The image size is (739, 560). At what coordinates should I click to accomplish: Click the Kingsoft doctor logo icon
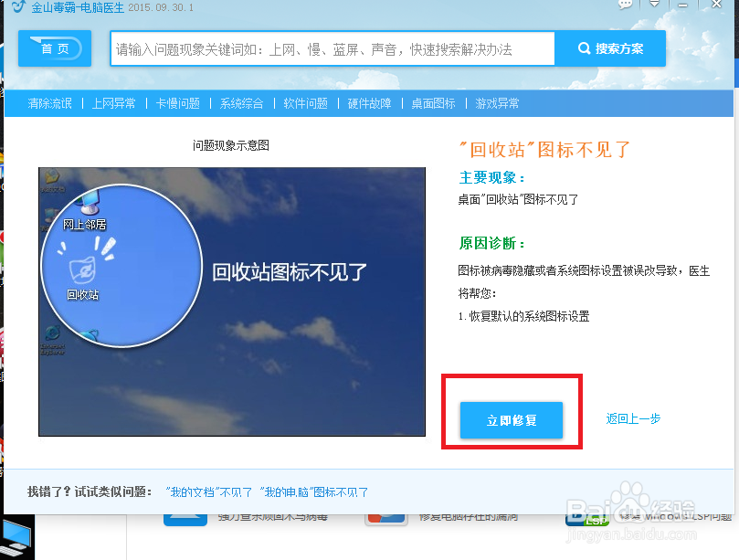[x=18, y=6]
